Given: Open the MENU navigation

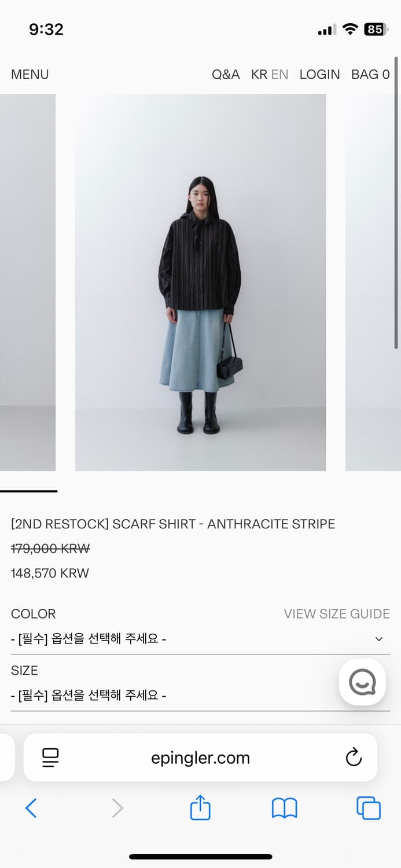Looking at the screenshot, I should pyautogui.click(x=30, y=74).
